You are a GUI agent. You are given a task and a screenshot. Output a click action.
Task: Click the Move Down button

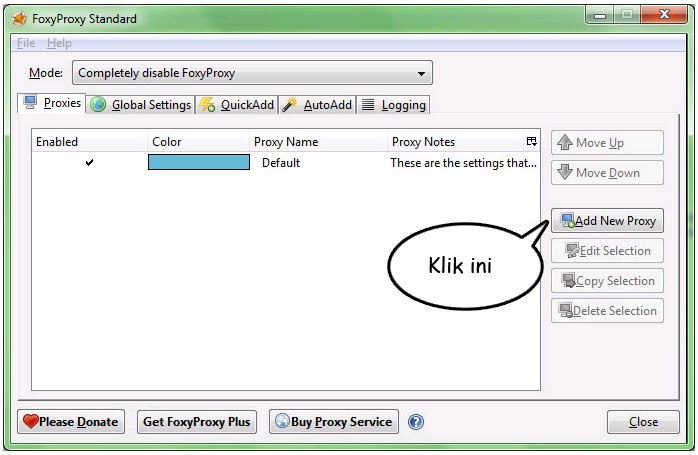point(607,173)
